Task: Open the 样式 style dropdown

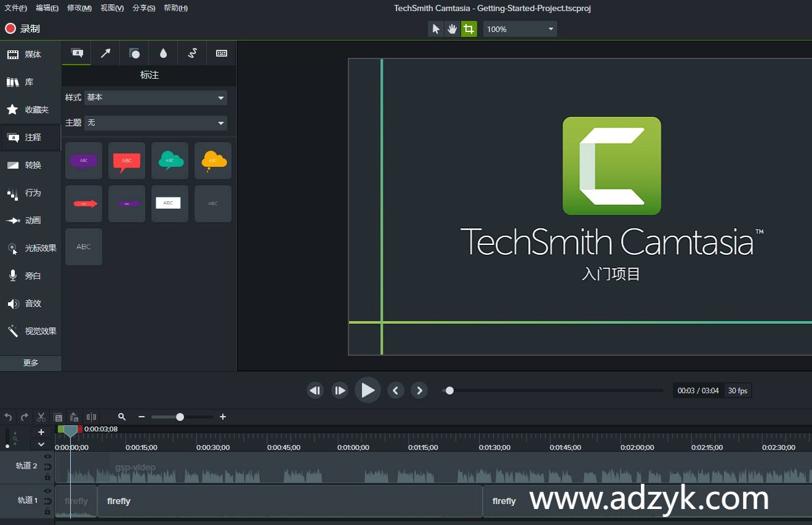Action: tap(155, 97)
